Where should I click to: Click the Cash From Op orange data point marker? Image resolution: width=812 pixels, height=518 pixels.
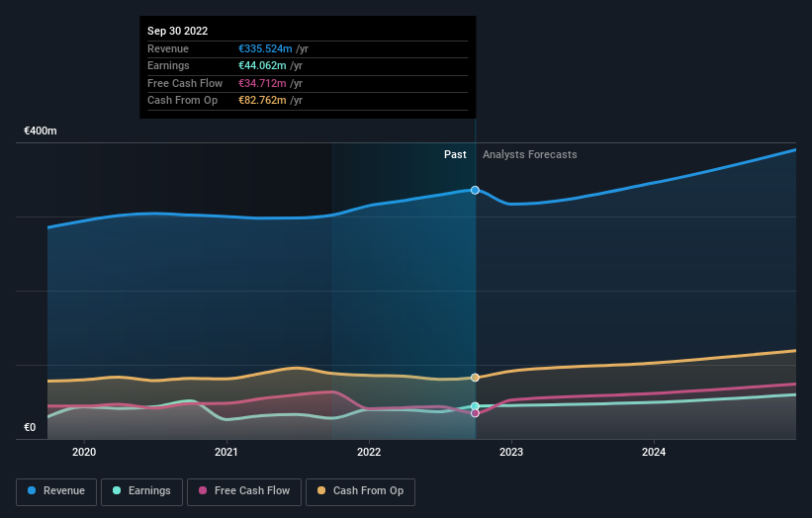point(475,378)
